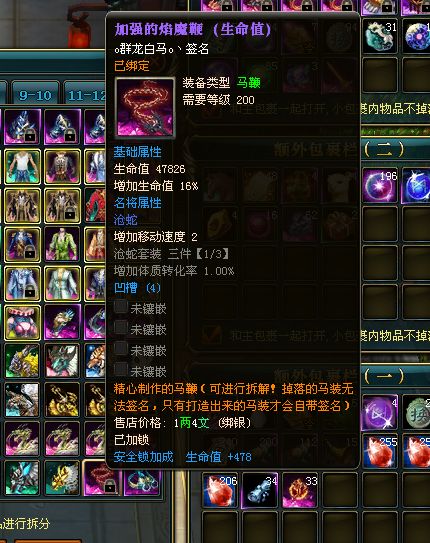The height and width of the screenshot is (543, 430).
Task: Select the pink skirt costume item
Action: point(23,322)
